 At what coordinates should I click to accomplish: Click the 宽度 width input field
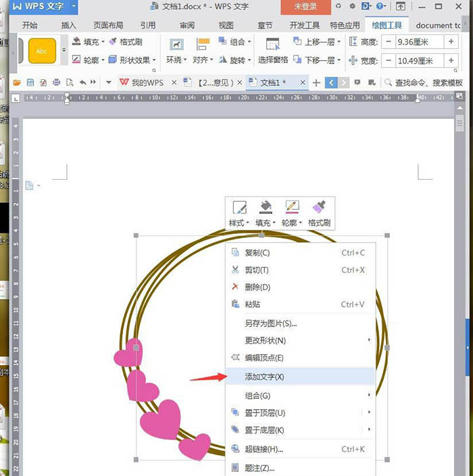click(420, 61)
